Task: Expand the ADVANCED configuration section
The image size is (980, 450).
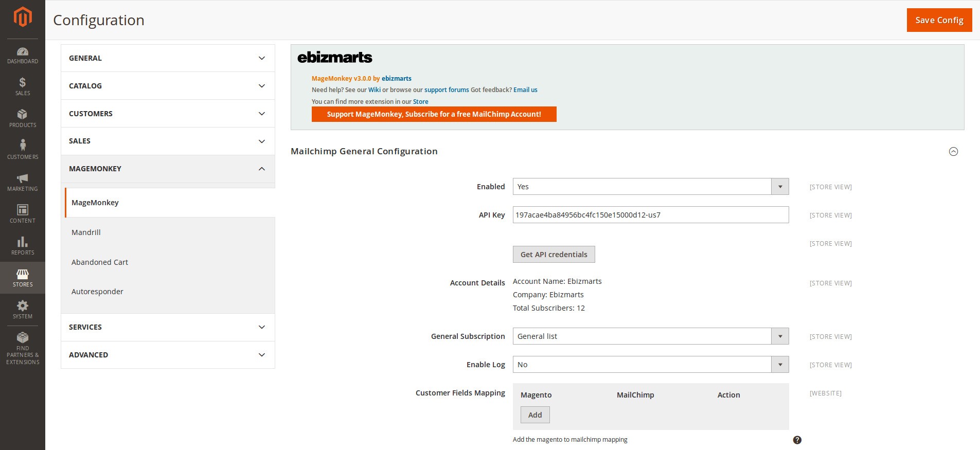Action: coord(168,355)
